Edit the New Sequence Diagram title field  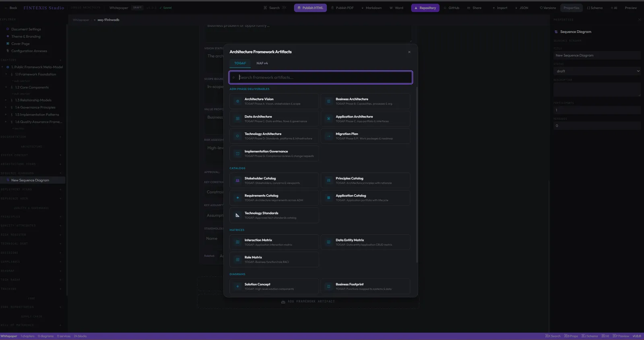[x=597, y=56]
